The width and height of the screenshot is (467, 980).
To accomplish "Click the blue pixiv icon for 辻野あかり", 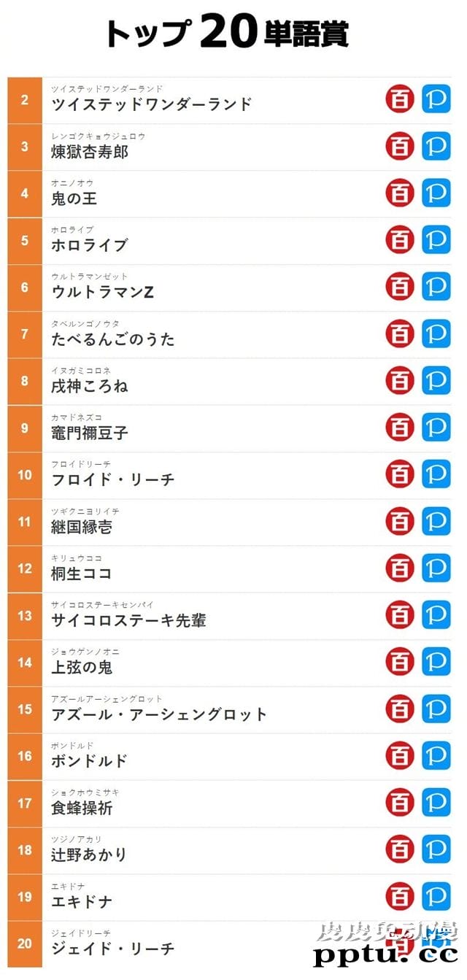I will 436,849.
